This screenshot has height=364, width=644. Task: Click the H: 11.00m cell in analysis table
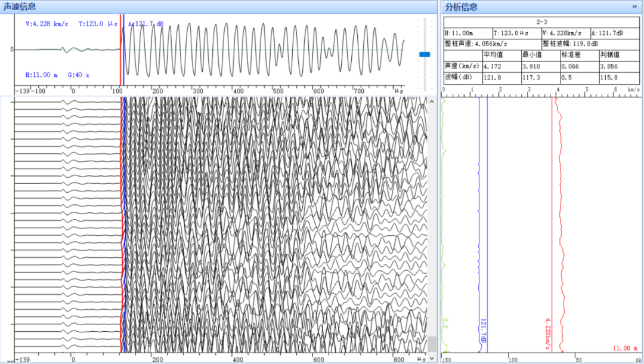click(x=468, y=33)
